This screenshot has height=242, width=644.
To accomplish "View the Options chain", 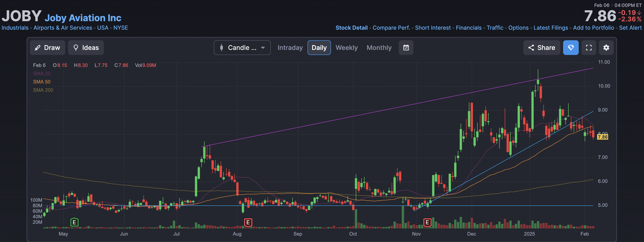I will pyautogui.click(x=518, y=28).
